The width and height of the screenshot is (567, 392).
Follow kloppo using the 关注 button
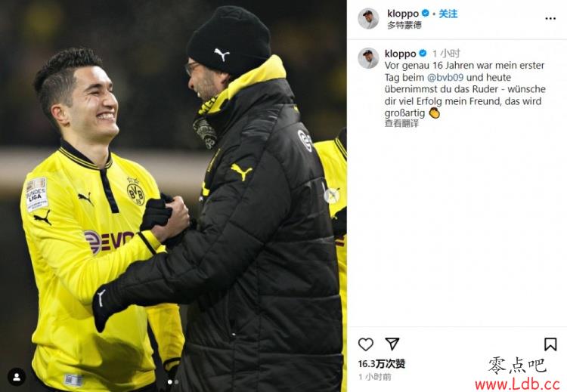(448, 14)
